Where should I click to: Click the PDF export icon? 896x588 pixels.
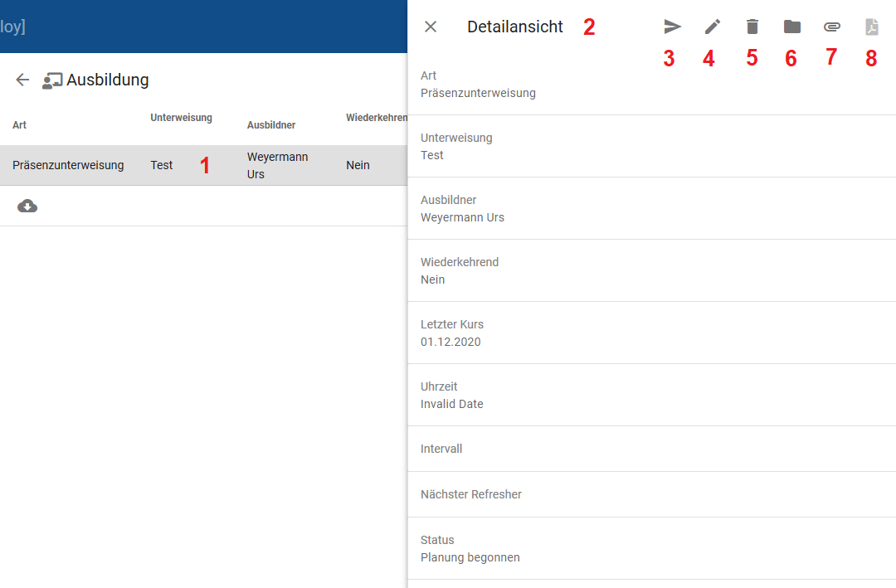click(x=871, y=27)
